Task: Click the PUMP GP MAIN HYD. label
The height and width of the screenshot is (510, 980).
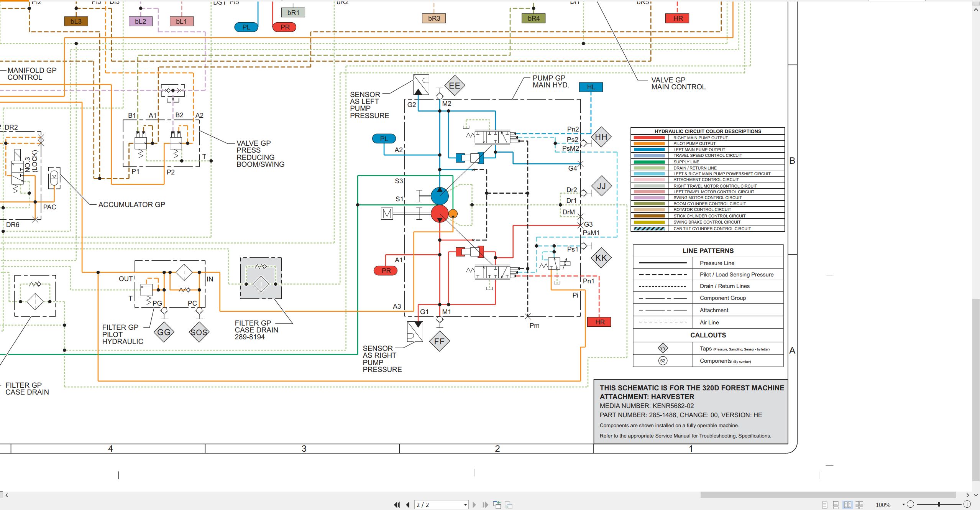Action: 551,82
